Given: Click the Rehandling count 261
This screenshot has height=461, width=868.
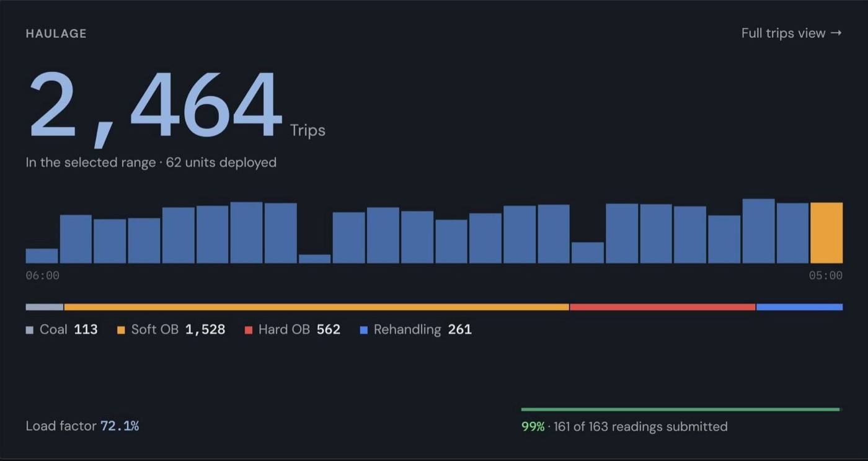Looking at the screenshot, I should coord(460,329).
